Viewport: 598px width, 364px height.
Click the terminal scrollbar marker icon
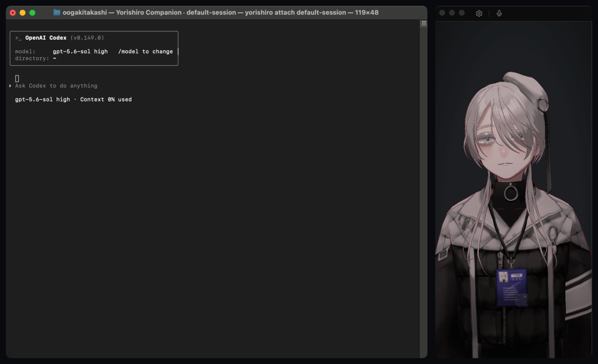tap(423, 23)
